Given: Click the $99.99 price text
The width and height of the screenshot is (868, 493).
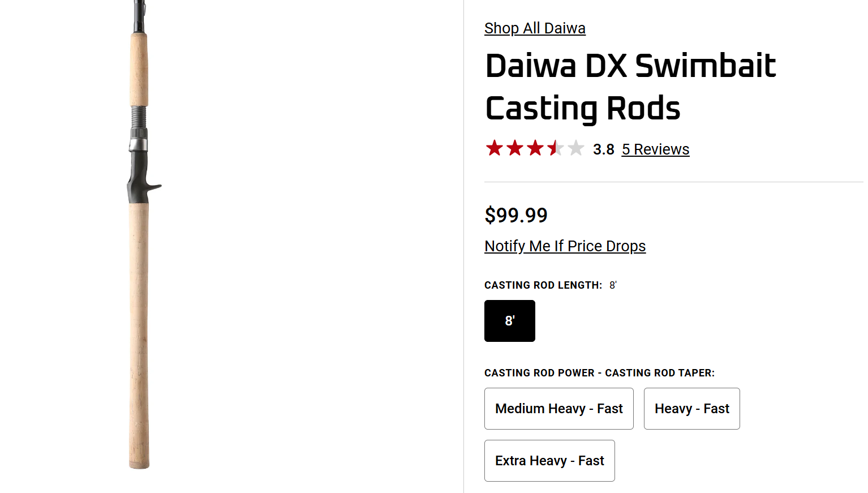Looking at the screenshot, I should tap(516, 215).
